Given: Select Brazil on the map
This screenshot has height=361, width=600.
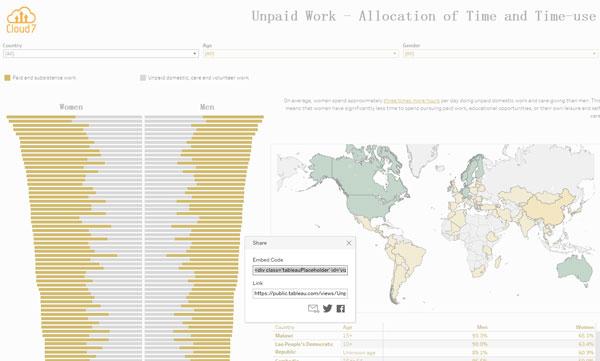Looking at the screenshot, I should 410,255.
